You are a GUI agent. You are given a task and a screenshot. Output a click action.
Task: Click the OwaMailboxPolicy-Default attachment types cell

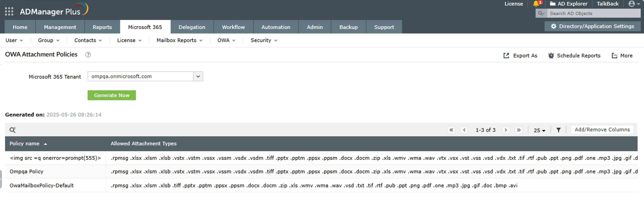(371, 185)
